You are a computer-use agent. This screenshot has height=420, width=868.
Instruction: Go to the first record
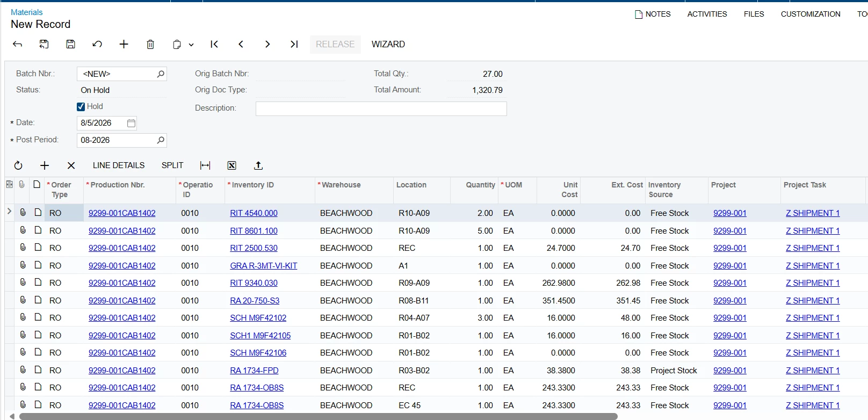point(214,44)
